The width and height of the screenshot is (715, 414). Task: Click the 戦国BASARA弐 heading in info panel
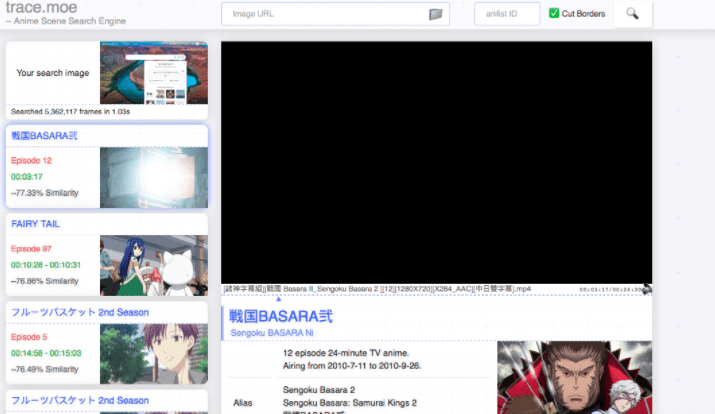coord(281,316)
